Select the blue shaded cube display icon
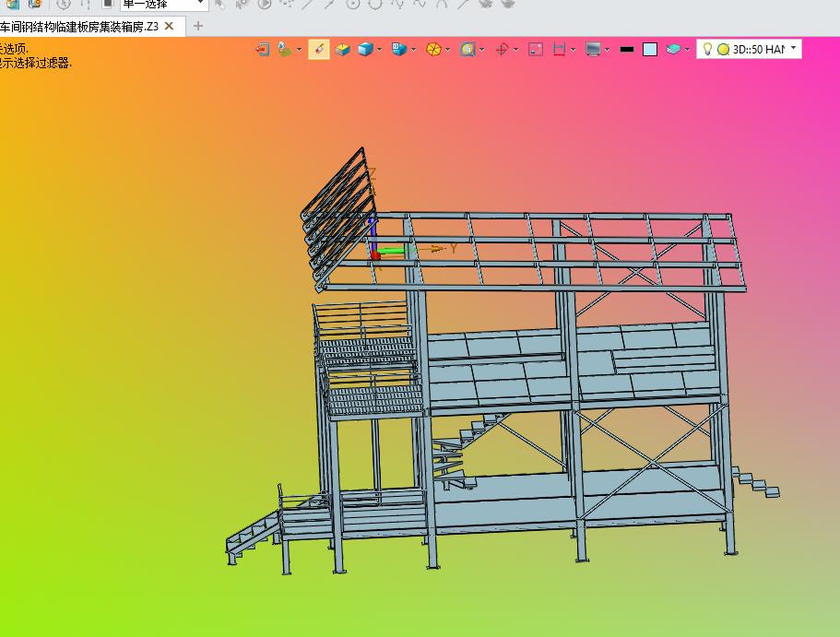Viewport: 840px width, 637px height. tap(365, 49)
